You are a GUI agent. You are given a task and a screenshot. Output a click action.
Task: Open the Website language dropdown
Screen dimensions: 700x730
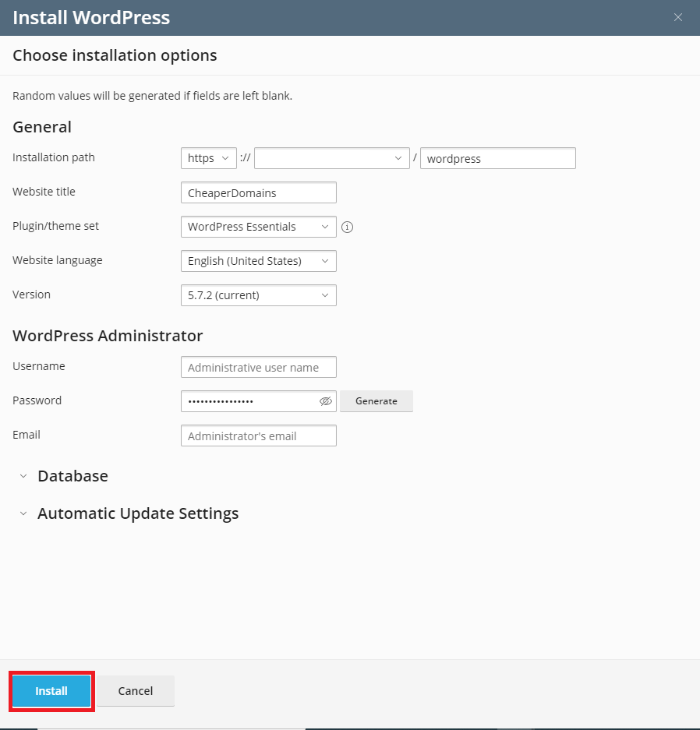click(x=259, y=261)
